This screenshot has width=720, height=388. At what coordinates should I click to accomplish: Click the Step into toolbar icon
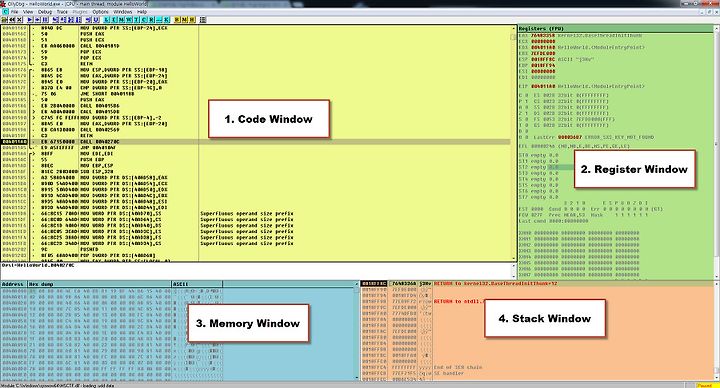point(55,20)
